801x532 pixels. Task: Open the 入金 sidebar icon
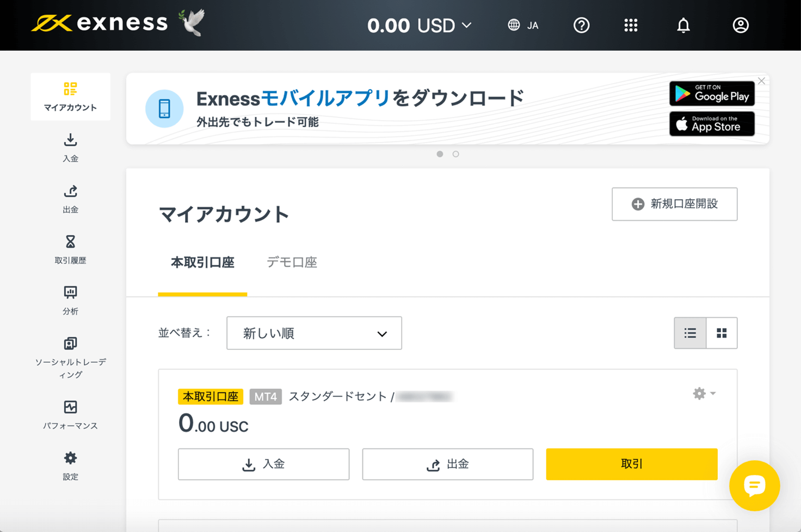click(x=70, y=148)
